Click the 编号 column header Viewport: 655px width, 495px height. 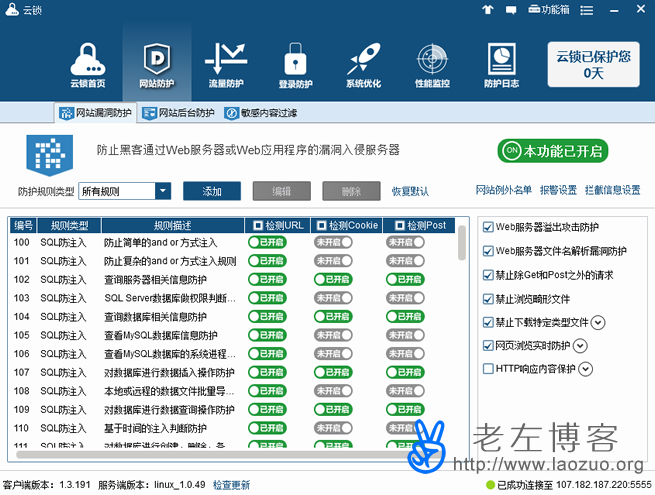click(23, 226)
